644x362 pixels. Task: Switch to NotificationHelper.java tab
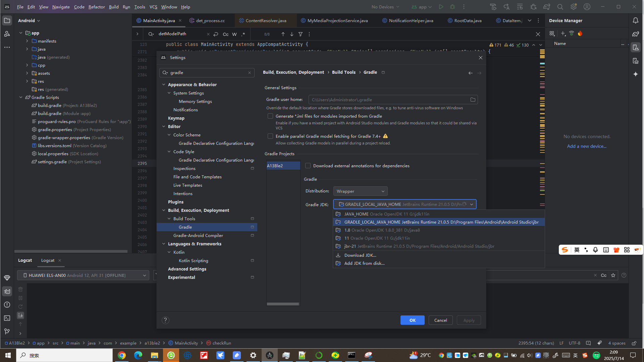(x=408, y=20)
